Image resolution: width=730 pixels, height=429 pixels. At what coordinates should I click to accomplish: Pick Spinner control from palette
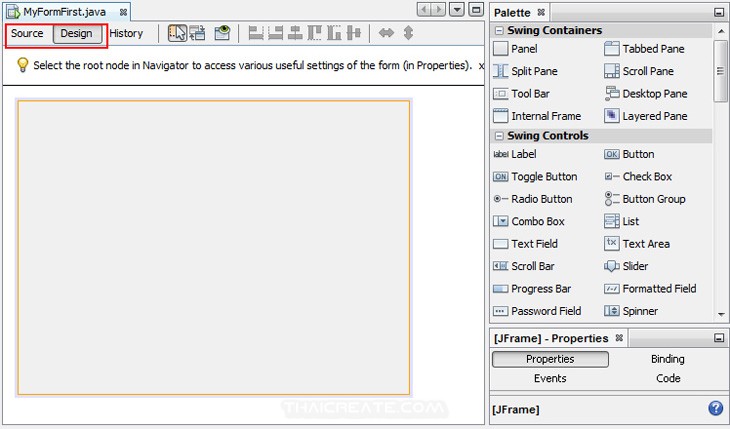pyautogui.click(x=631, y=311)
